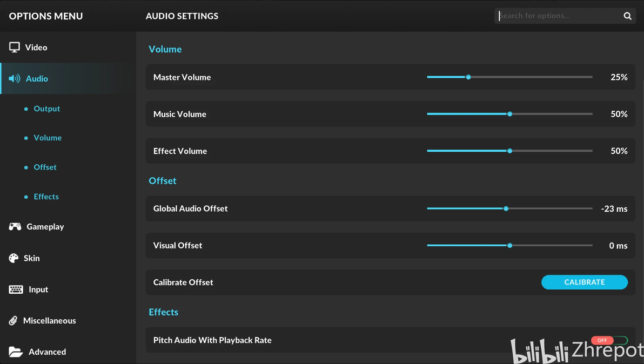Jump to the Output subsection

coord(46,109)
